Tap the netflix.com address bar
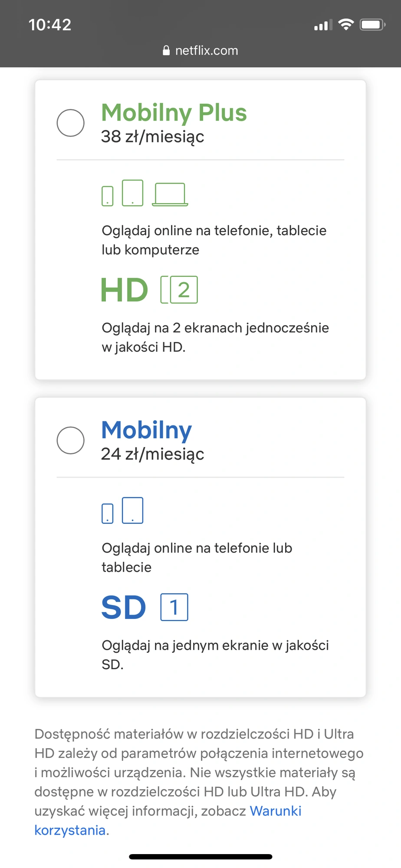401x868 pixels. (200, 51)
